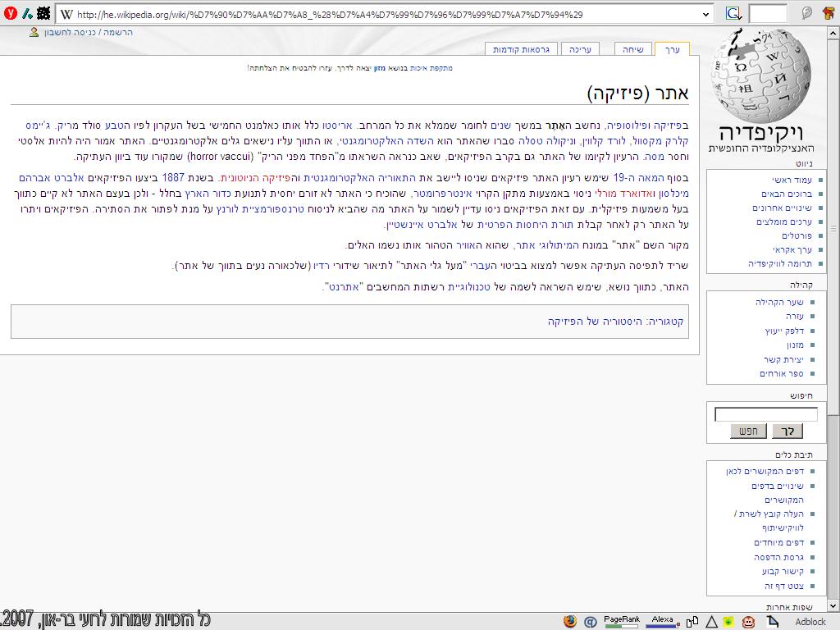This screenshot has width=840, height=630.
Task: Open the address bar history dropdown
Action: coord(705,15)
